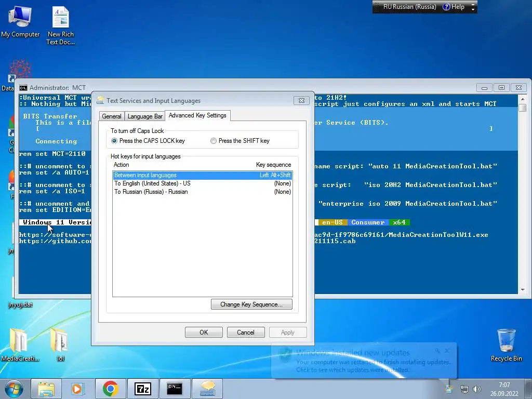Switch to the Language Bar tab
Screen dimensions: 532x399
click(145, 116)
